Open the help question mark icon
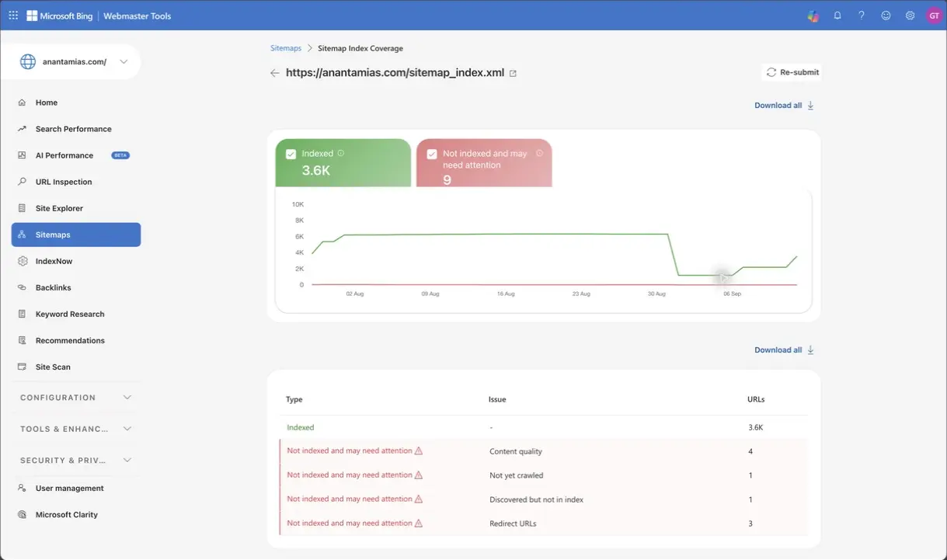Screen dimensions: 947x560 tap(862, 16)
